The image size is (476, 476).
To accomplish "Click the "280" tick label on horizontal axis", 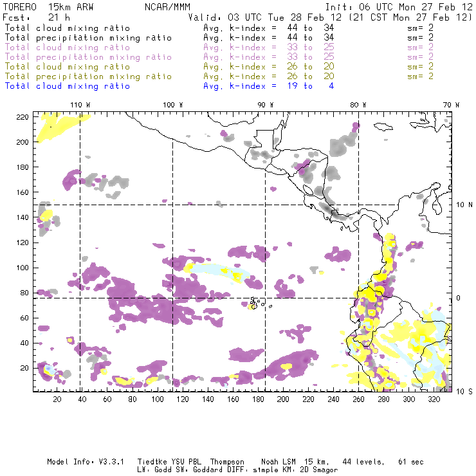I will 384,399.
